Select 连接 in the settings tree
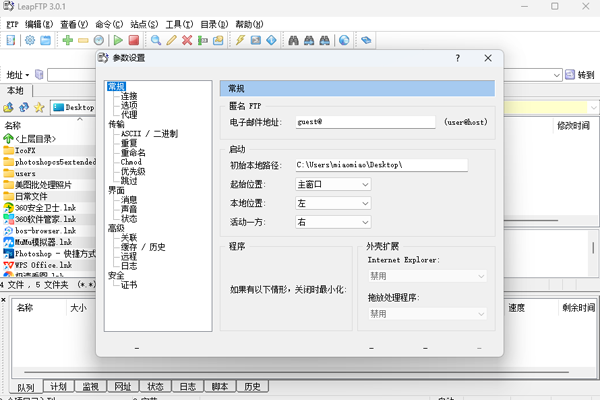600x400 pixels. (x=129, y=96)
